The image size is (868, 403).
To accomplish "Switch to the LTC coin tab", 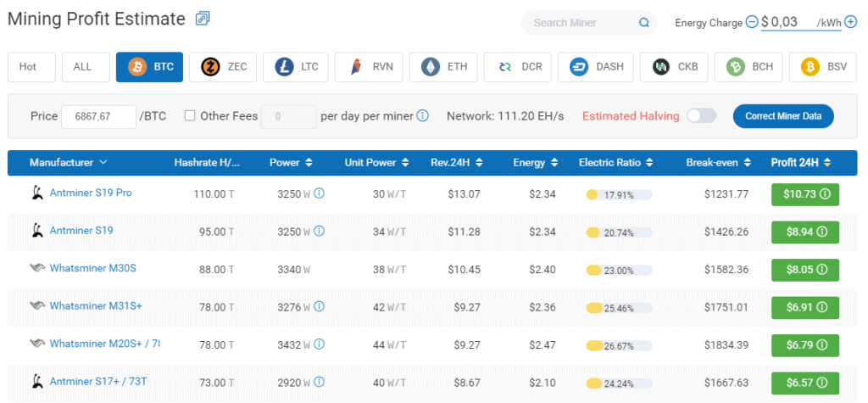I will tap(296, 67).
